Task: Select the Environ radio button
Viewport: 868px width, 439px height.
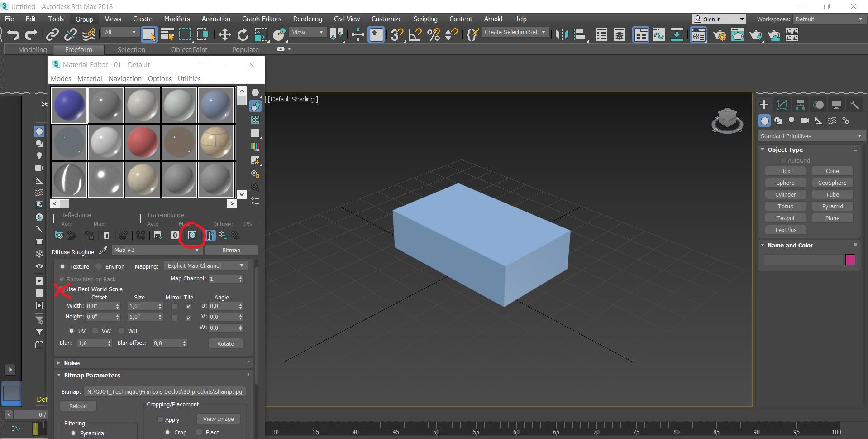Action: point(99,267)
